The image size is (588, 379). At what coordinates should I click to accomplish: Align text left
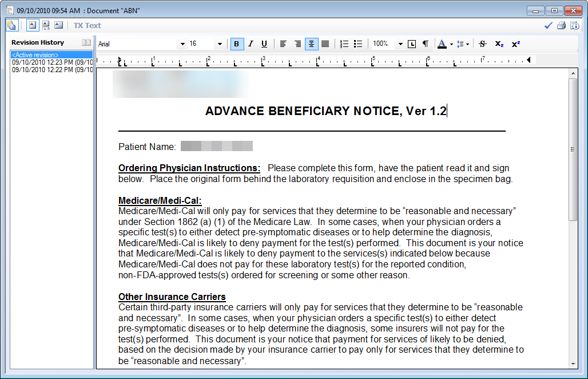coord(283,44)
